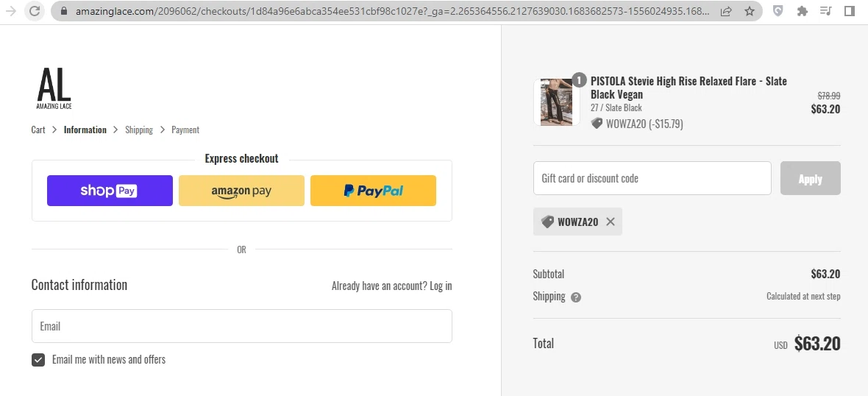Click the Email input field
Screen dimensions: 868x396
pos(241,326)
